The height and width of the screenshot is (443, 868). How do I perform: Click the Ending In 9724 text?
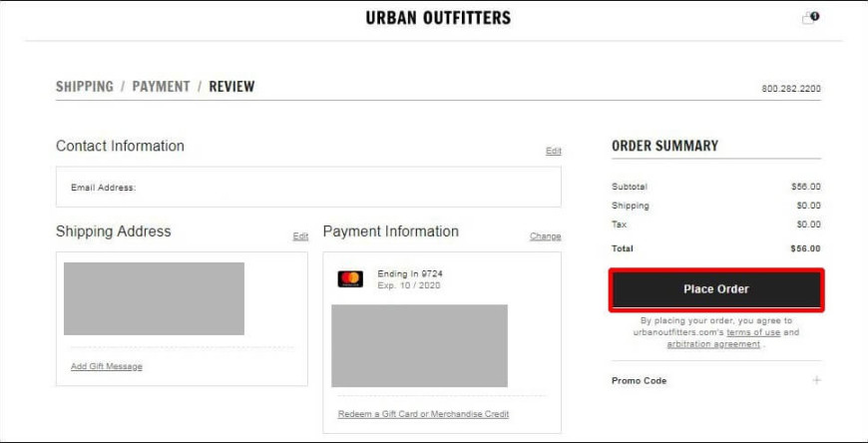tap(410, 273)
